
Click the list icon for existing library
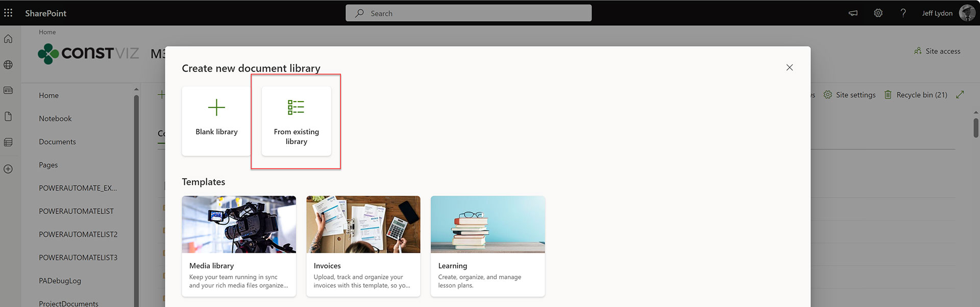pos(296,107)
